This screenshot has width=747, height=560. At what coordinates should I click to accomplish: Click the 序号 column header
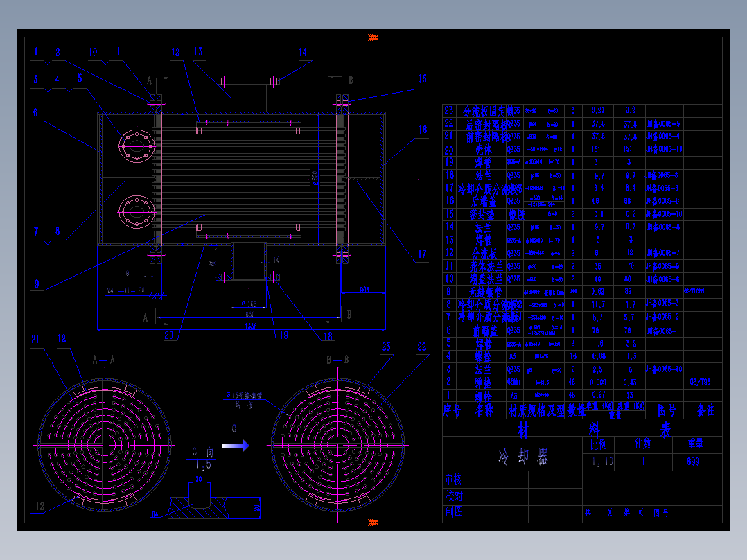452,410
